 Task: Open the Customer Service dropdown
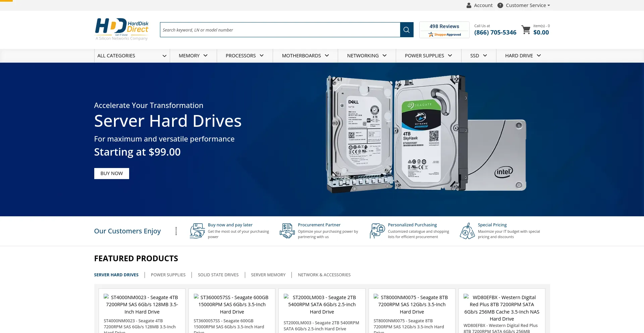point(528,5)
